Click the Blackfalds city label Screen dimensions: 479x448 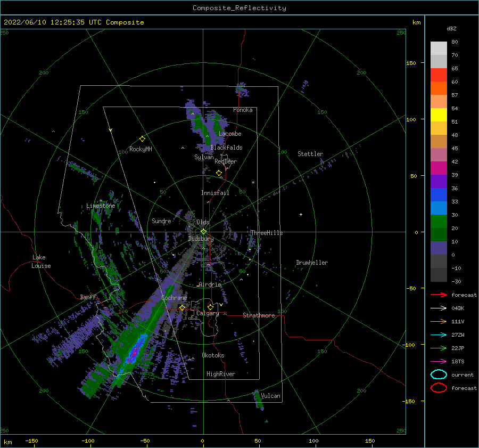(226, 148)
